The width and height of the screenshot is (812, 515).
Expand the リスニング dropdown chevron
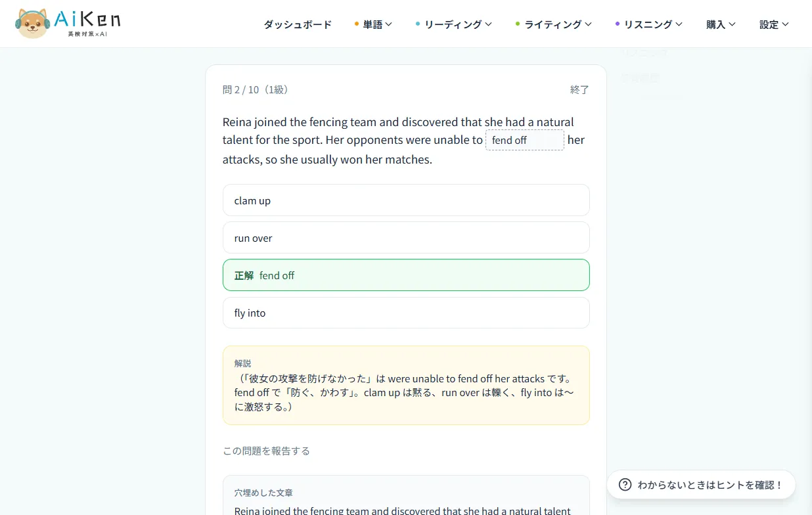[x=679, y=24]
